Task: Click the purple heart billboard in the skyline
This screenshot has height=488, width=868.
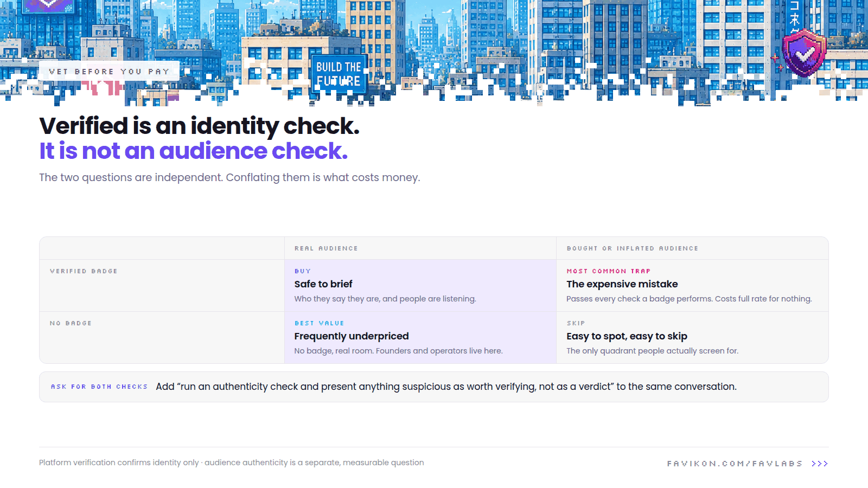Action: 49,6
